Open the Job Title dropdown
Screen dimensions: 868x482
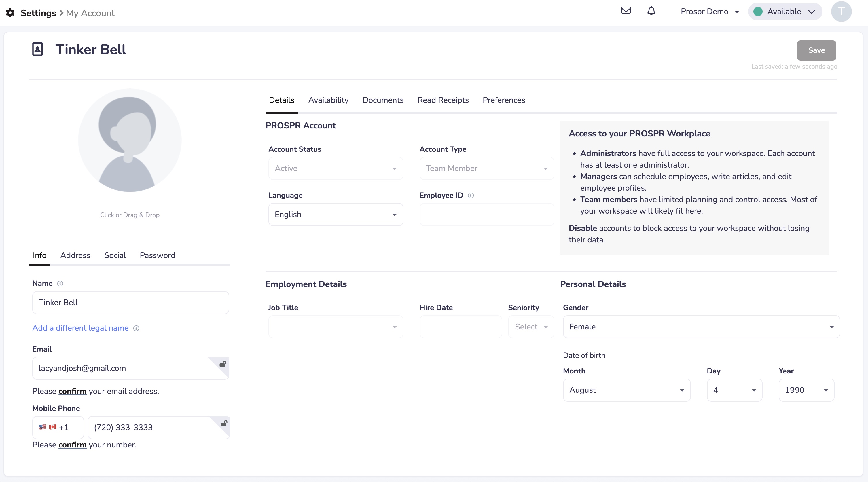(336, 327)
